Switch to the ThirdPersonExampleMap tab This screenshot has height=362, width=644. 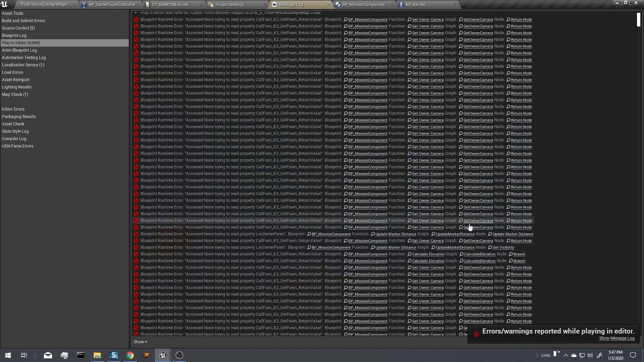(x=44, y=5)
